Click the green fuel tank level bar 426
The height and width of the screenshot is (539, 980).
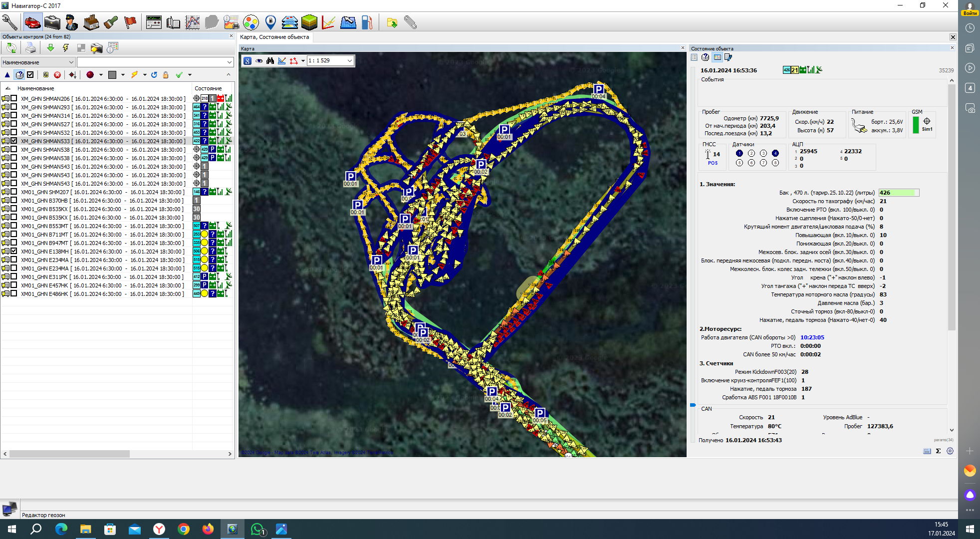tap(899, 193)
